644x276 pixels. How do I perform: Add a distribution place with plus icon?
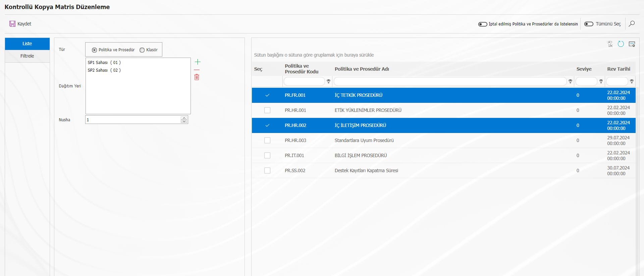[x=198, y=62]
